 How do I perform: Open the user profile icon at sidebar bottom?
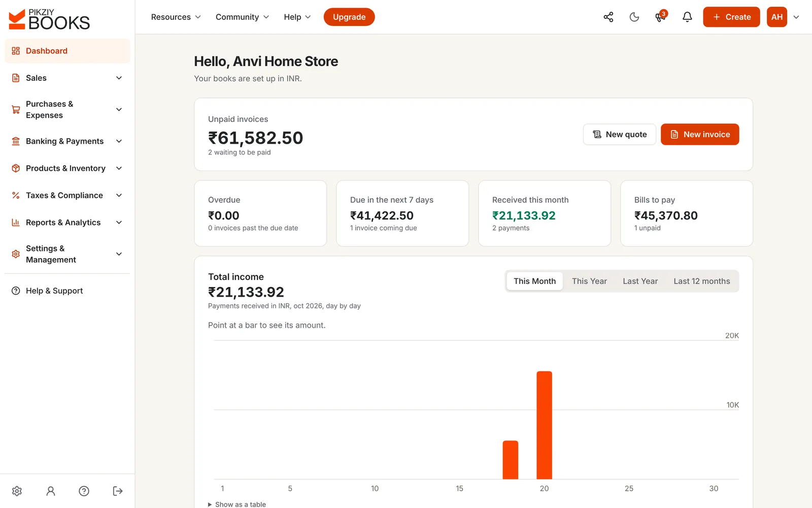[x=51, y=491]
